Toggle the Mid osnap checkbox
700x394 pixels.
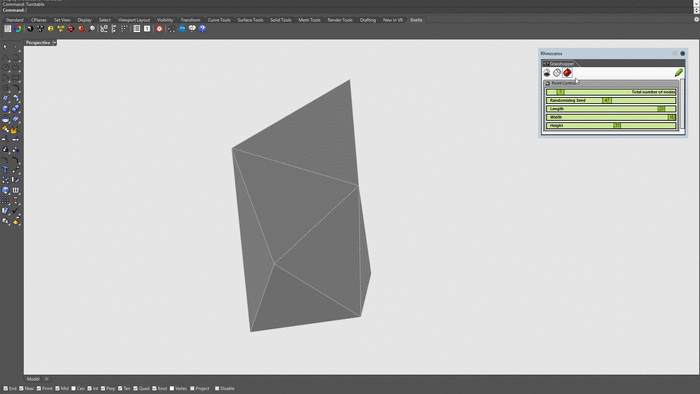pyautogui.click(x=57, y=389)
